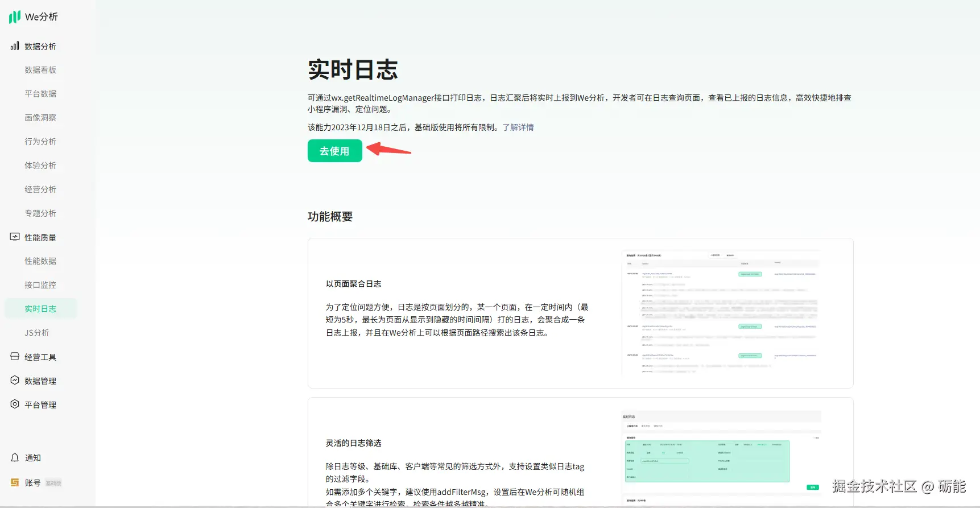This screenshot has width=980, height=508.
Task: Click the 经营工具 sidebar icon
Action: [x=15, y=357]
